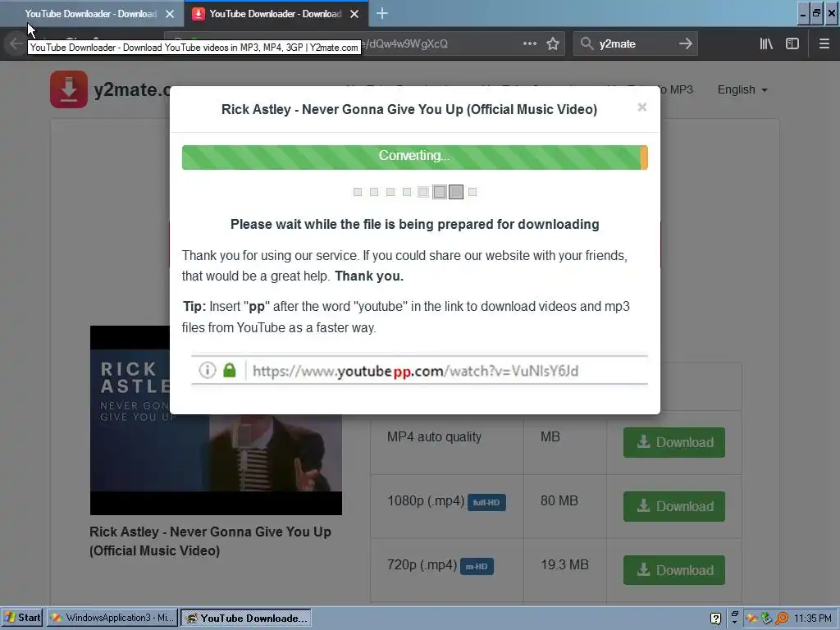Viewport: 840px width, 630px height.
Task: Click the dialog title Rick Astley text
Action: tap(409, 109)
